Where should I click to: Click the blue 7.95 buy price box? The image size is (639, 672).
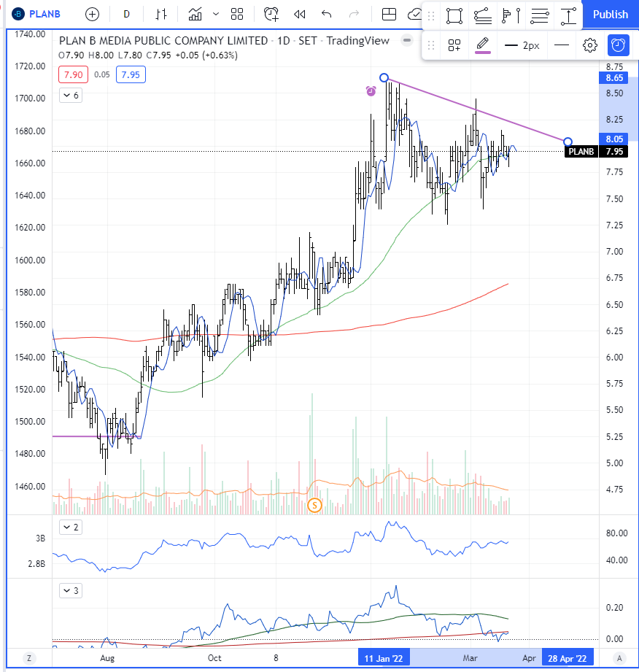point(131,74)
